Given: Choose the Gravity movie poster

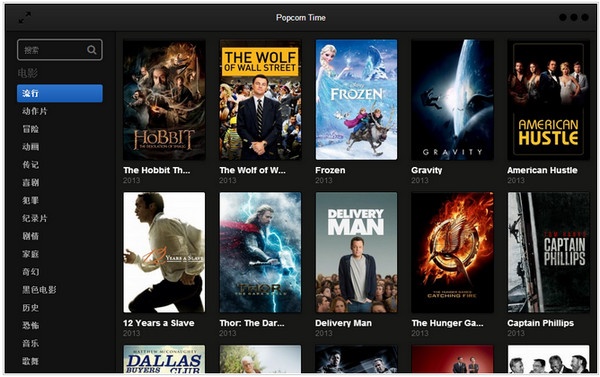Looking at the screenshot, I should (x=452, y=100).
